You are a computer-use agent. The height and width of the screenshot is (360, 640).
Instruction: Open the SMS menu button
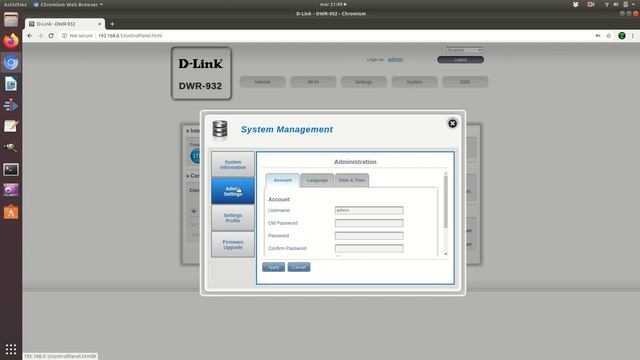(x=465, y=82)
